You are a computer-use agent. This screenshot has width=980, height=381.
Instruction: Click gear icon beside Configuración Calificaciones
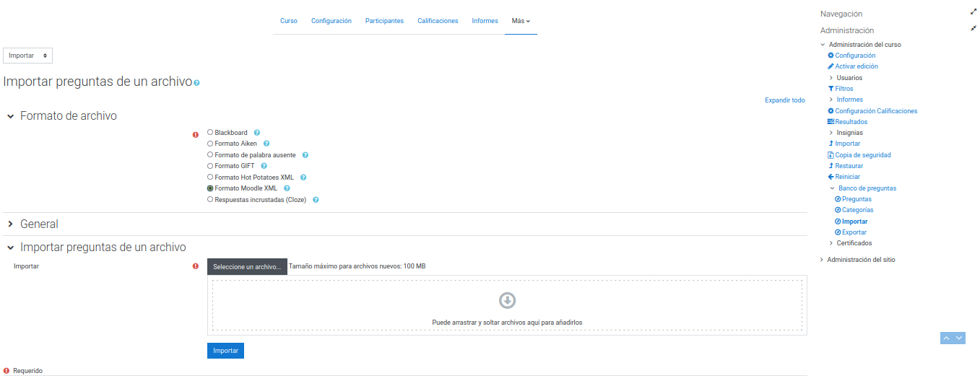[831, 111]
